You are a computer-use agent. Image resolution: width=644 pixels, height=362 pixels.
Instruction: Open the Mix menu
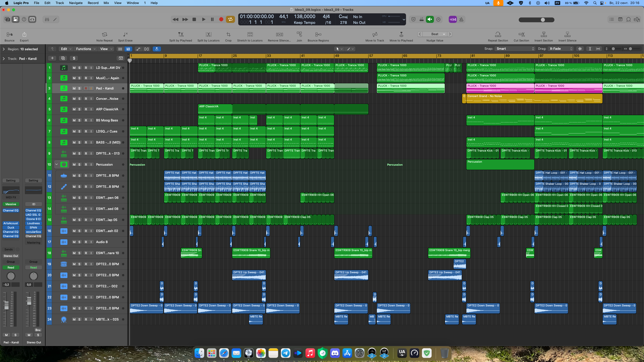(x=106, y=3)
